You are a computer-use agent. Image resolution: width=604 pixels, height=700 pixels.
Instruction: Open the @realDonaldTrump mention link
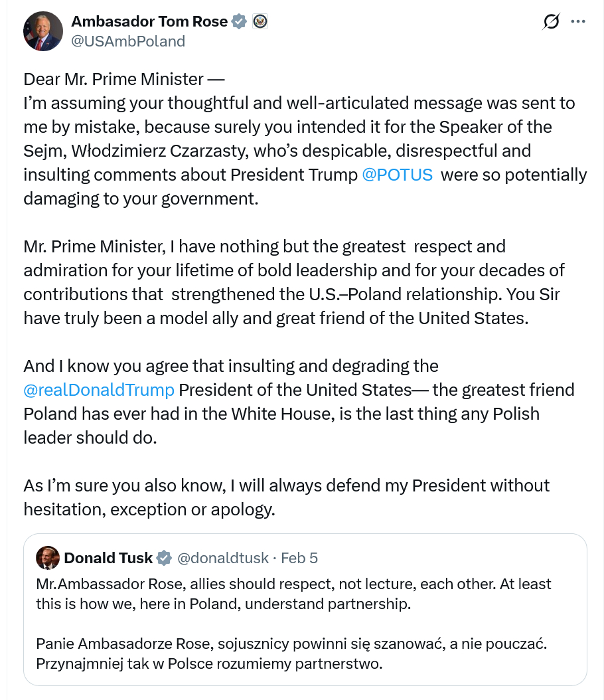point(99,390)
